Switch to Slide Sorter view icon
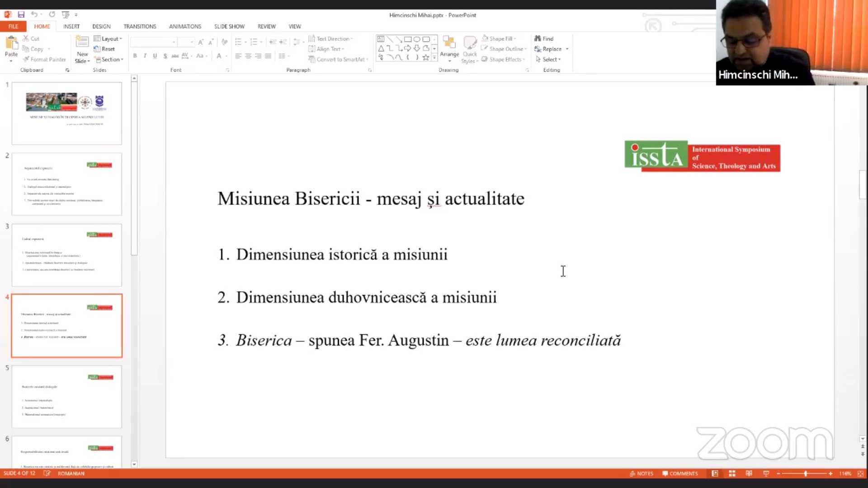The width and height of the screenshot is (868, 488). point(732,473)
